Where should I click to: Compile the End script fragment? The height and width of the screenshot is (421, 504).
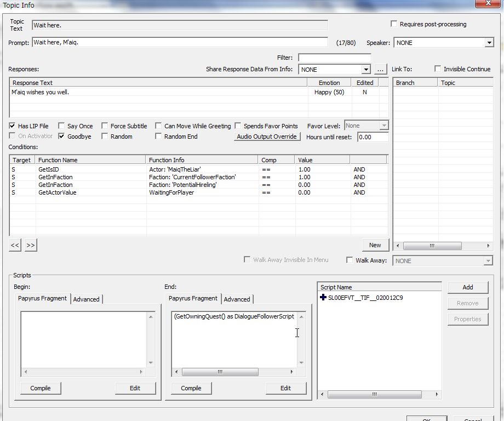tap(191, 388)
